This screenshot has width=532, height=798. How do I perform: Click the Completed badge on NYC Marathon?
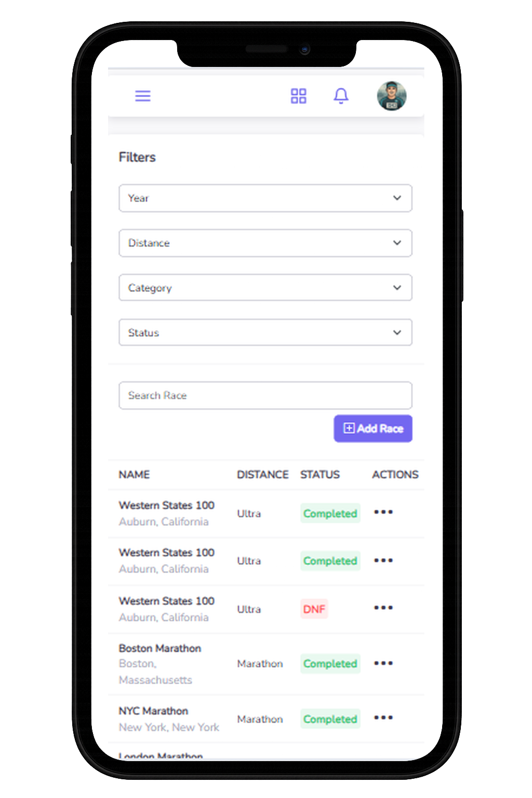pos(330,719)
